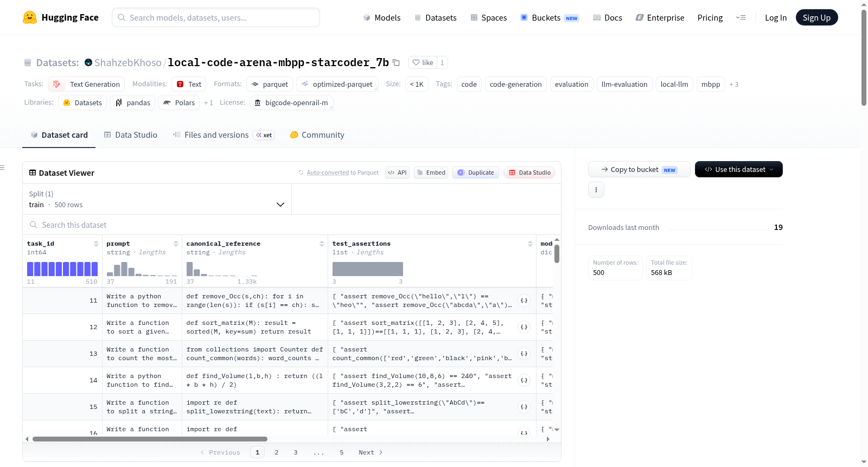
Task: Switch to the Data Studio tab
Action: 131,135
